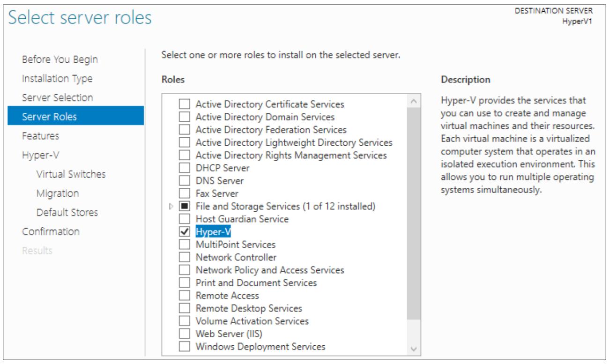Viewport: 609px width, 364px height.
Task: Select Active Directory Lightweight Directory Services checkbox
Action: pos(185,142)
